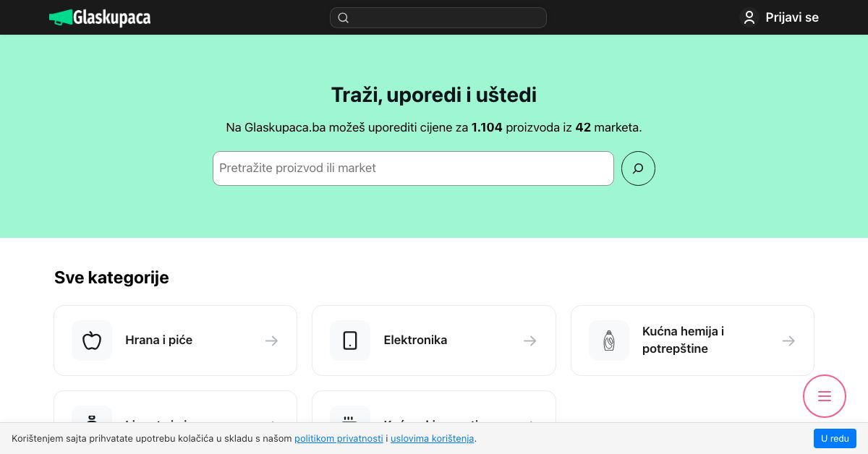This screenshot has height=454, width=868.
Task: Click the magnifier icon in header search
Action: click(344, 18)
